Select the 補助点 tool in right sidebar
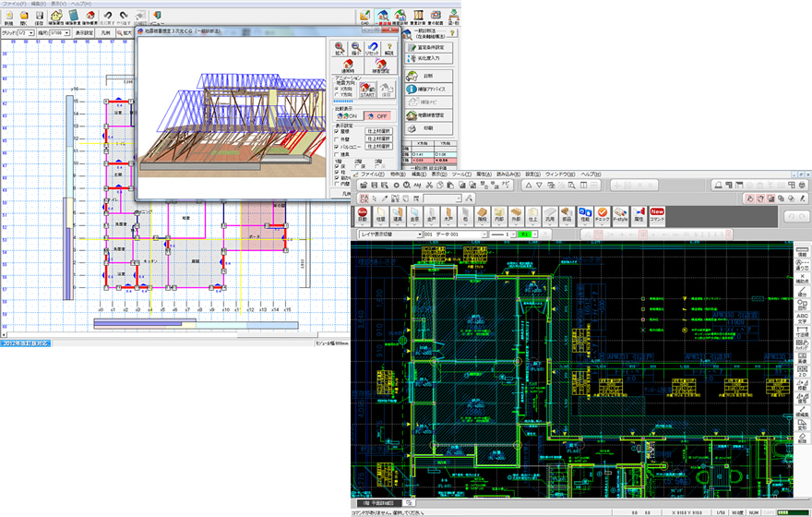The width and height of the screenshot is (812, 517). [802, 279]
